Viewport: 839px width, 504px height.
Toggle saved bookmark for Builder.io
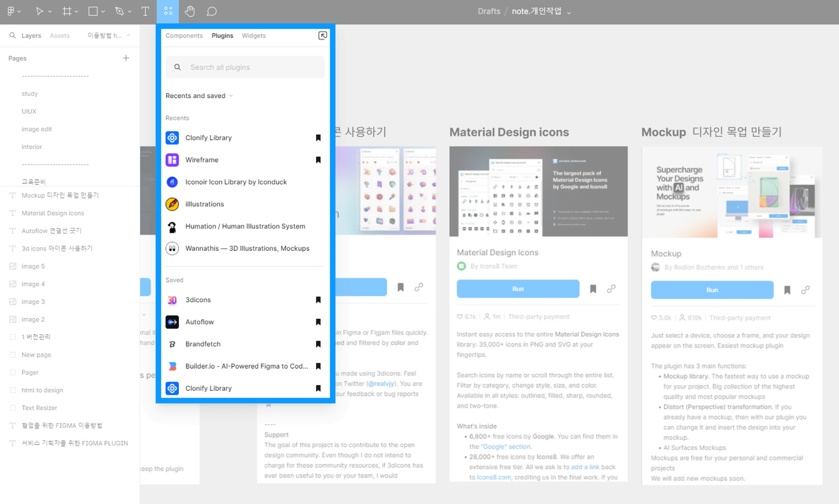click(x=318, y=366)
